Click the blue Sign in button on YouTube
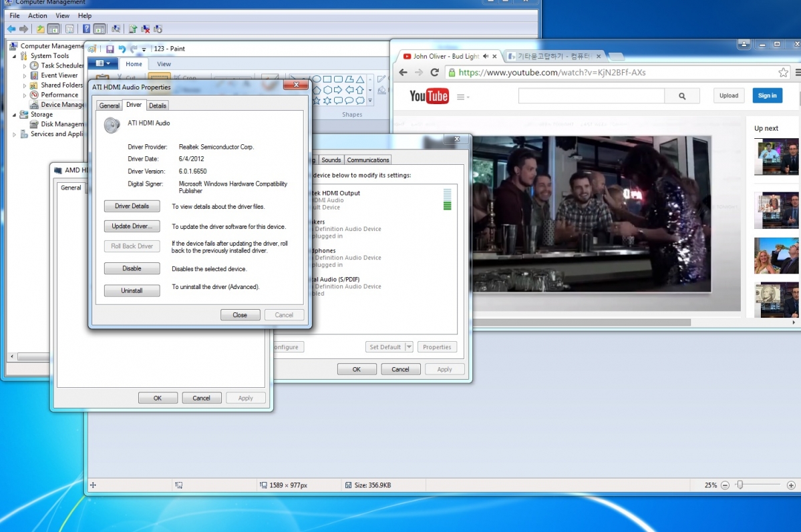The image size is (801, 532). tap(768, 95)
